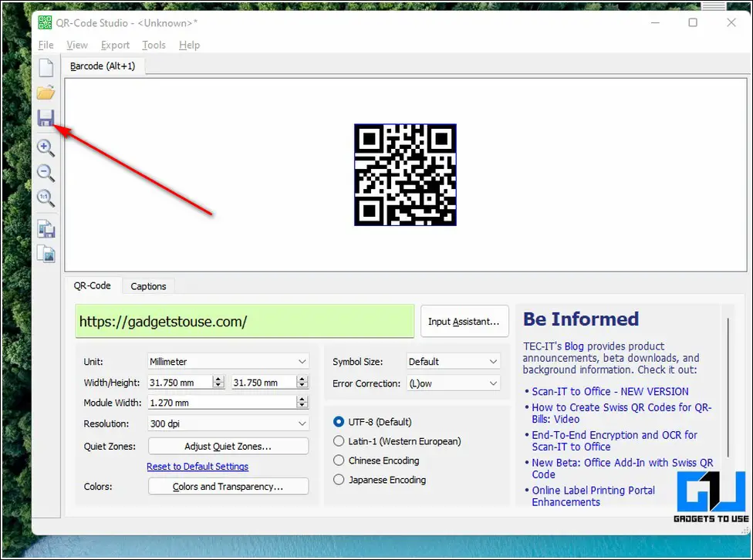Increase the Width value with the up arrow
This screenshot has height=560, width=753.
[x=218, y=379]
